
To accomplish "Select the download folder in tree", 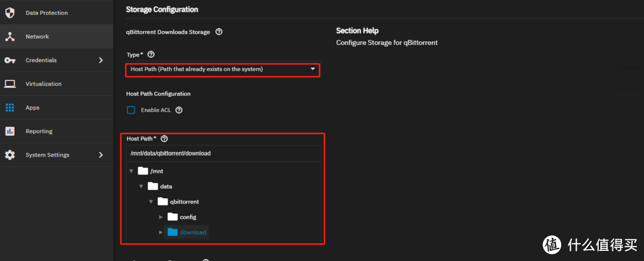I will coord(192,232).
